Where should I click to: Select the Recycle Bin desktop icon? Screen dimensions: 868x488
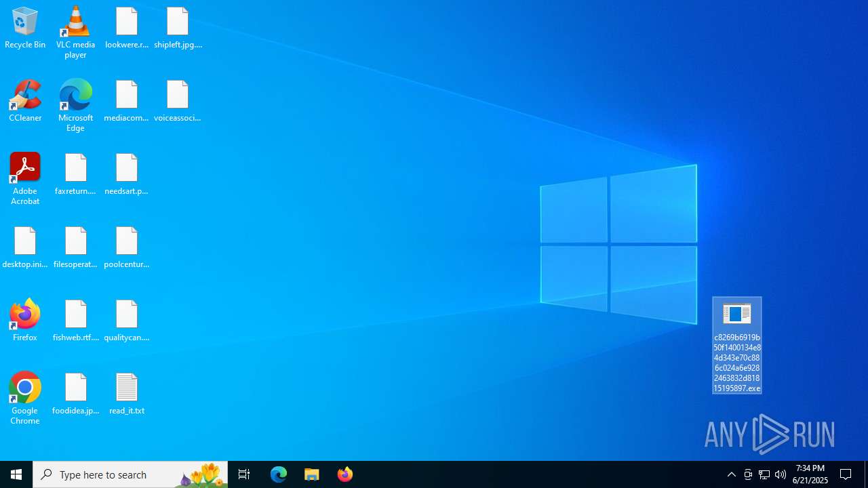[x=25, y=28]
